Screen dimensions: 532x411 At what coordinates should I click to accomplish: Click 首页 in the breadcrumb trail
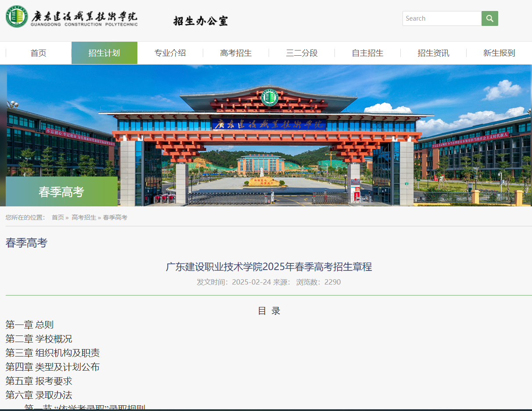click(x=57, y=217)
